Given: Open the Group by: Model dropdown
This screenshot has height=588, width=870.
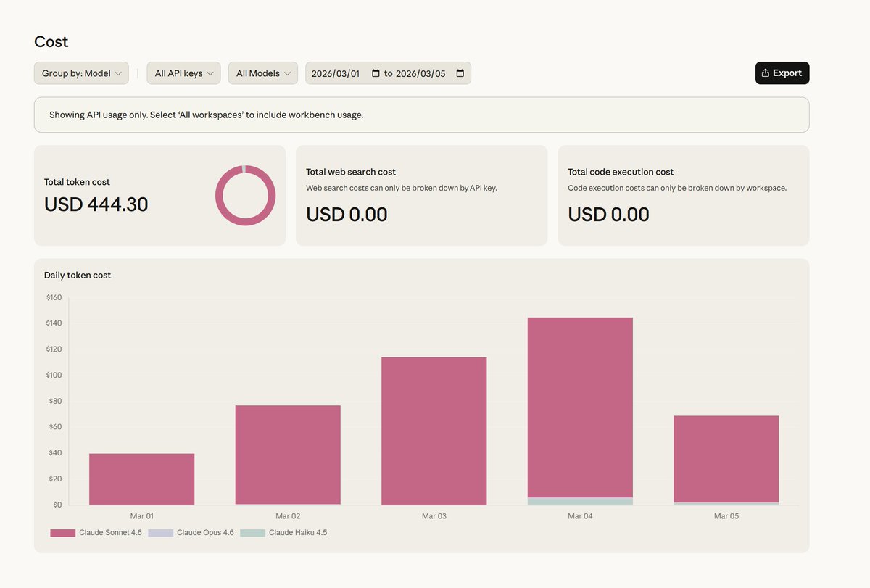Looking at the screenshot, I should pyautogui.click(x=81, y=73).
